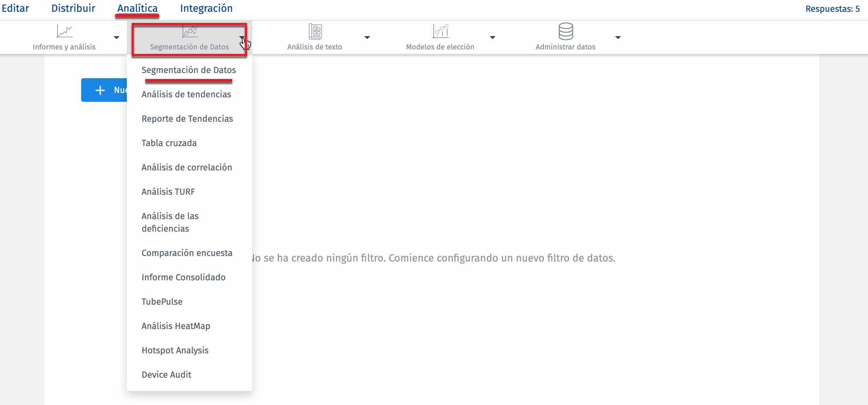868x405 pixels.
Task: Select Análisis TURF menu entry
Action: 168,192
